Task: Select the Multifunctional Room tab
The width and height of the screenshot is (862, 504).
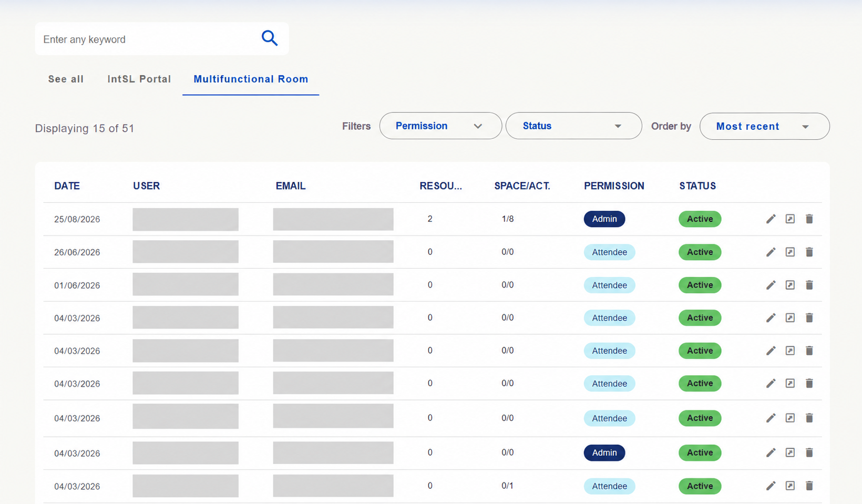Action: tap(251, 79)
